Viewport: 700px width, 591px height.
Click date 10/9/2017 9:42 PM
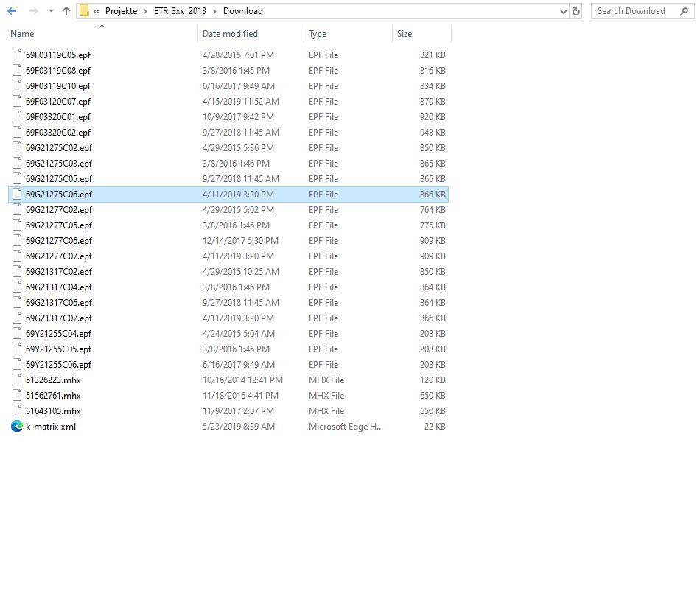(239, 117)
